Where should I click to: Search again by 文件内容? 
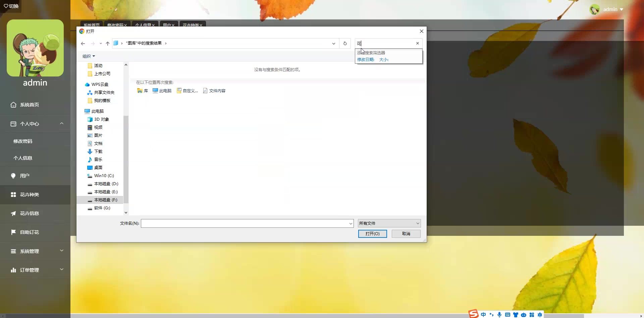point(214,91)
